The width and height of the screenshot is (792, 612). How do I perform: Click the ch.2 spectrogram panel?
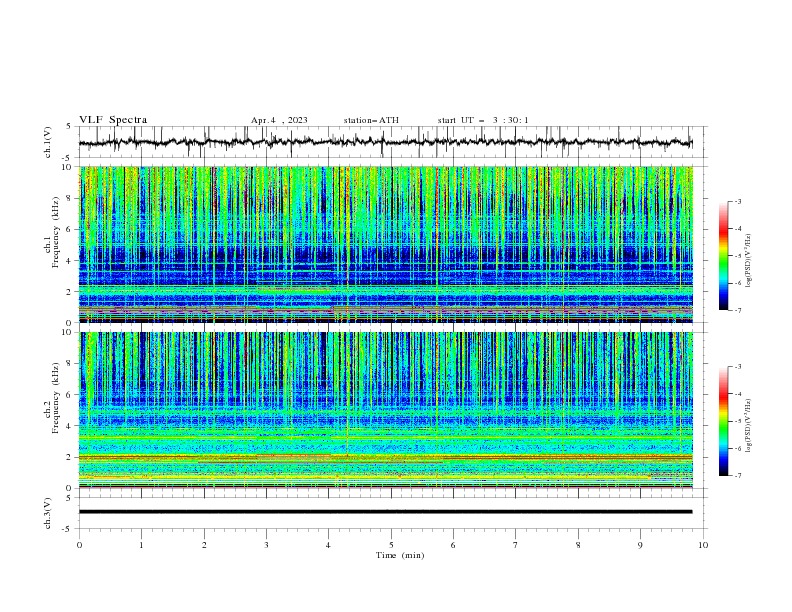point(386,410)
